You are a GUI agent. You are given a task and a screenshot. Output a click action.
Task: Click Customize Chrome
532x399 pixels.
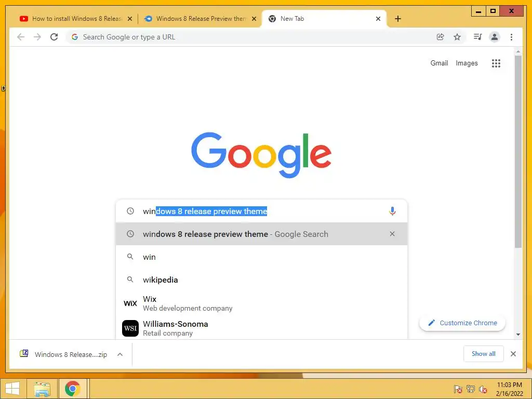click(462, 323)
